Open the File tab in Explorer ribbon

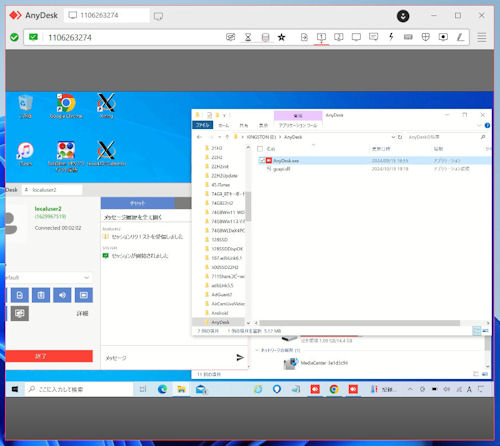[x=202, y=125]
